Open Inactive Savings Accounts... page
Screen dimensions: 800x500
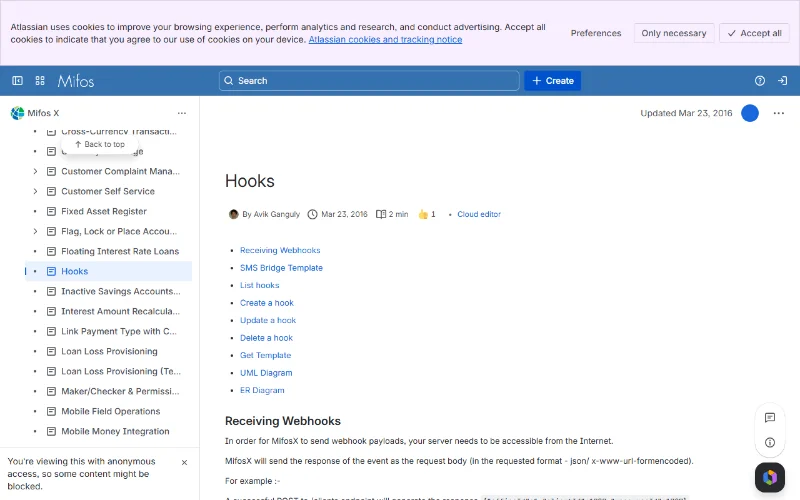tap(120, 291)
